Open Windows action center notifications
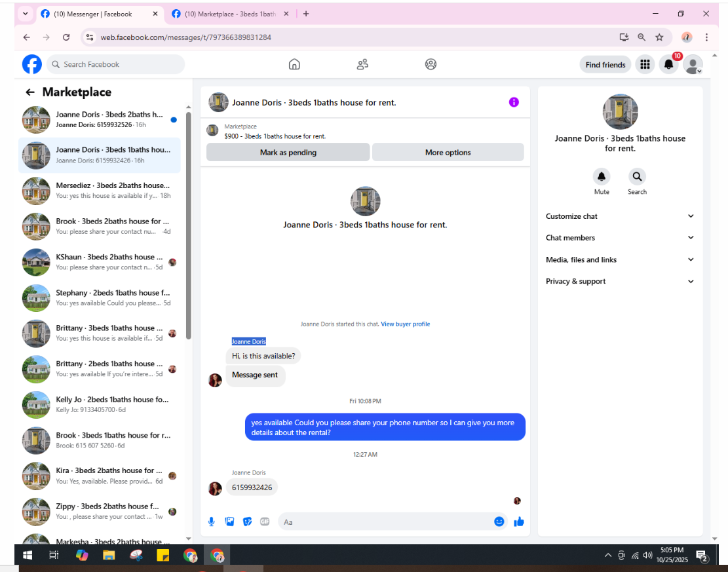 (x=702, y=555)
